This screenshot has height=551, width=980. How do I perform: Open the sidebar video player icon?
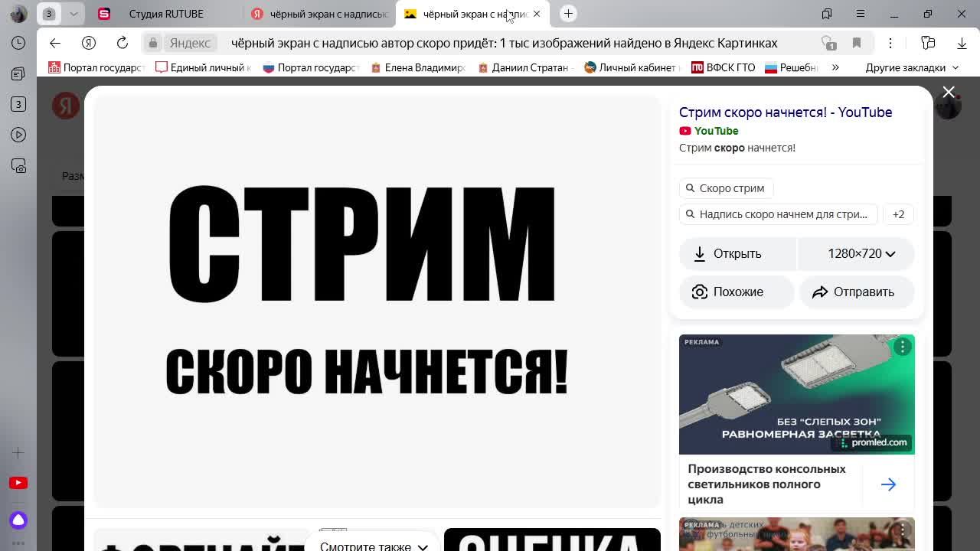pos(18,135)
